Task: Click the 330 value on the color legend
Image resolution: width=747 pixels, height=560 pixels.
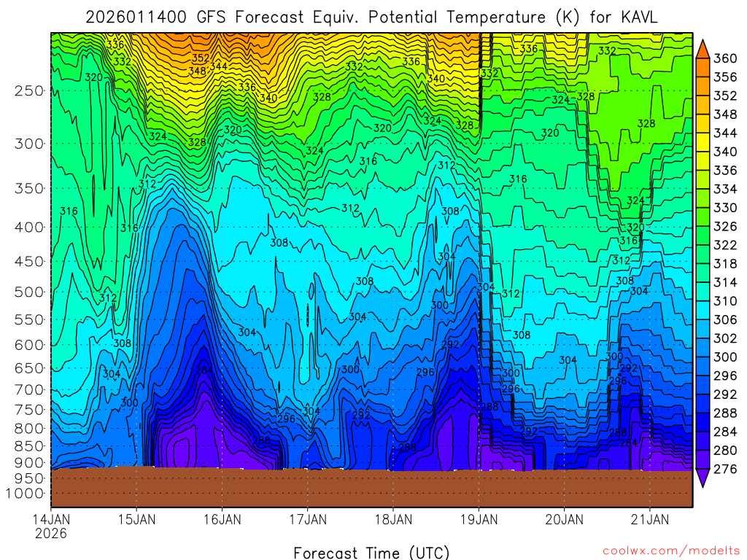Action: (725, 208)
